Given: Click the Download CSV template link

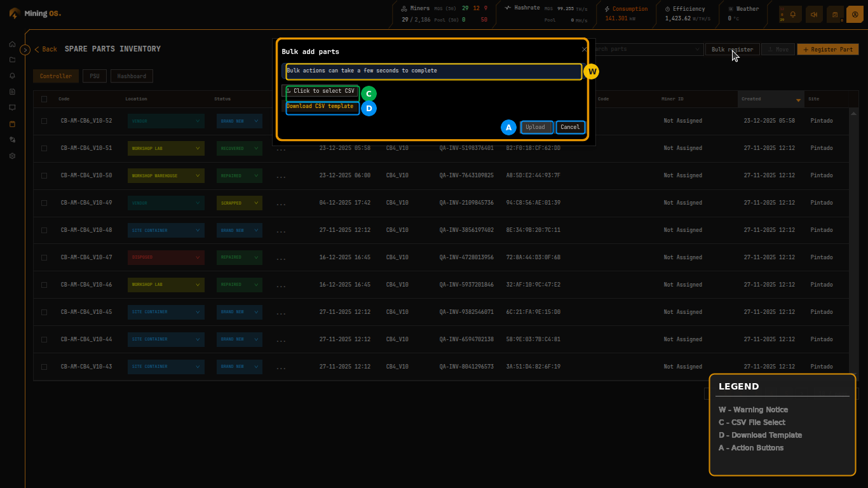Looking at the screenshot, I should coord(322,107).
